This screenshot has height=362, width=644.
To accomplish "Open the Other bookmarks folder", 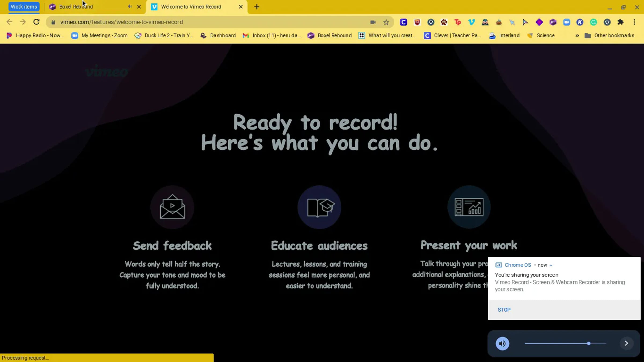I will (609, 35).
